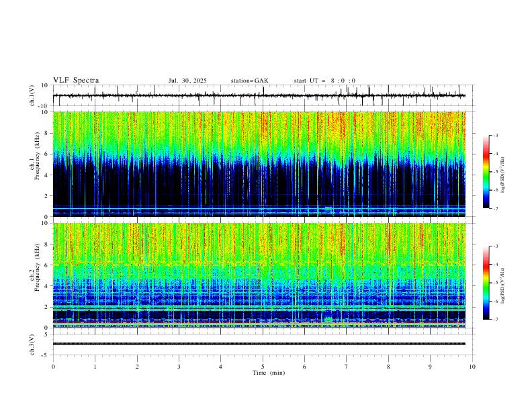This screenshot has height=411, width=532.
Task: Click time axis tick label "7"
Action: 347,367
